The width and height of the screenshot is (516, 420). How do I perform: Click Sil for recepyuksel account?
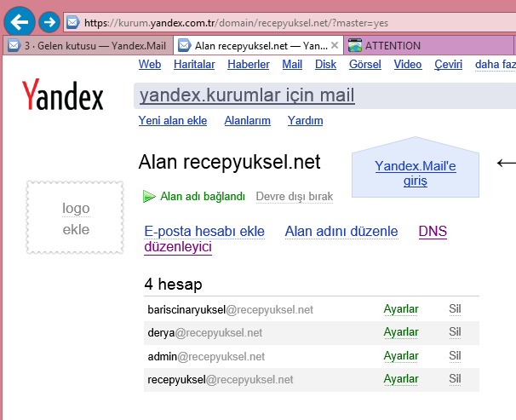pos(455,379)
